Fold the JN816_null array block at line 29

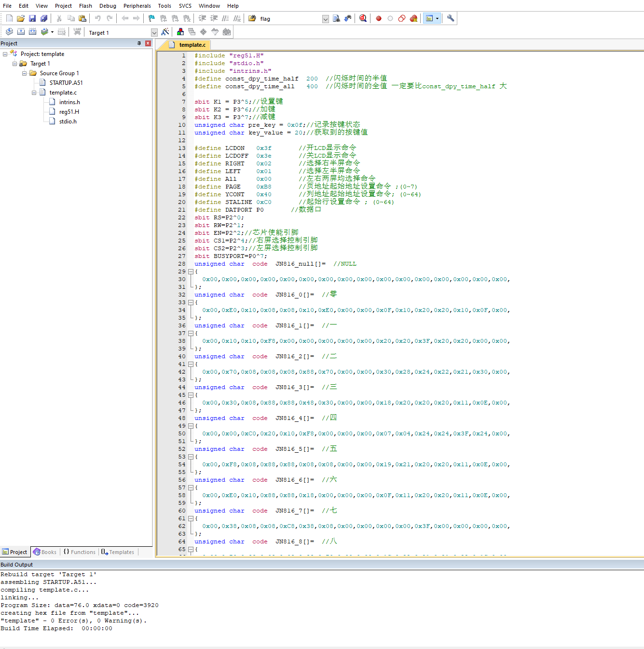tap(191, 272)
